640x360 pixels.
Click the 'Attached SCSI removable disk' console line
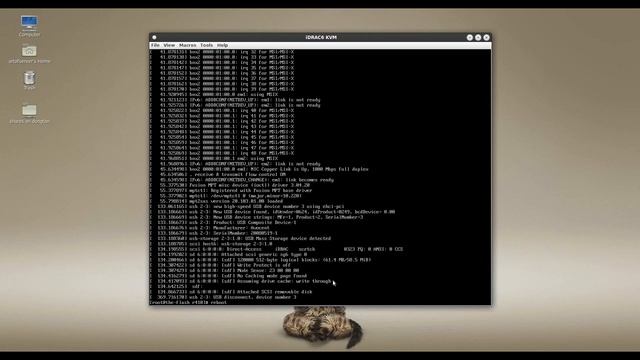tap(231, 292)
